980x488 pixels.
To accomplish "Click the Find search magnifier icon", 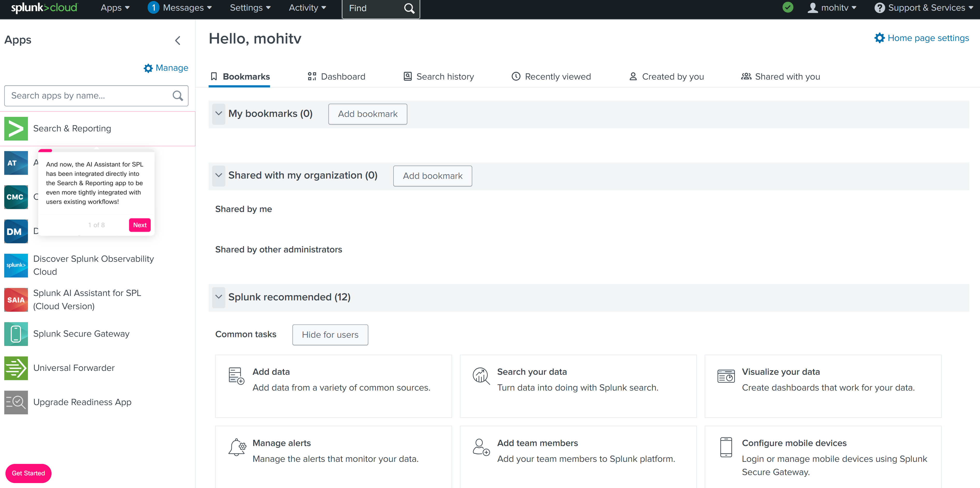I will pos(409,8).
